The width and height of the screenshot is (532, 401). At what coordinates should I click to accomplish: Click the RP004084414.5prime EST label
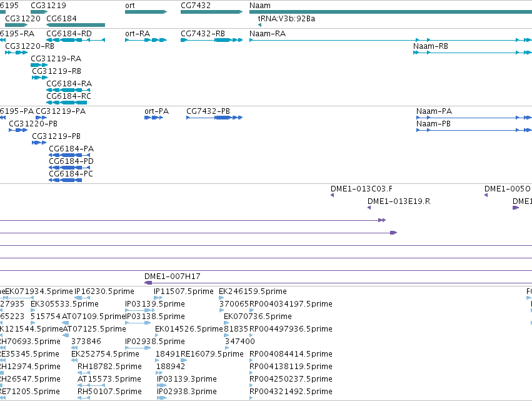click(291, 354)
